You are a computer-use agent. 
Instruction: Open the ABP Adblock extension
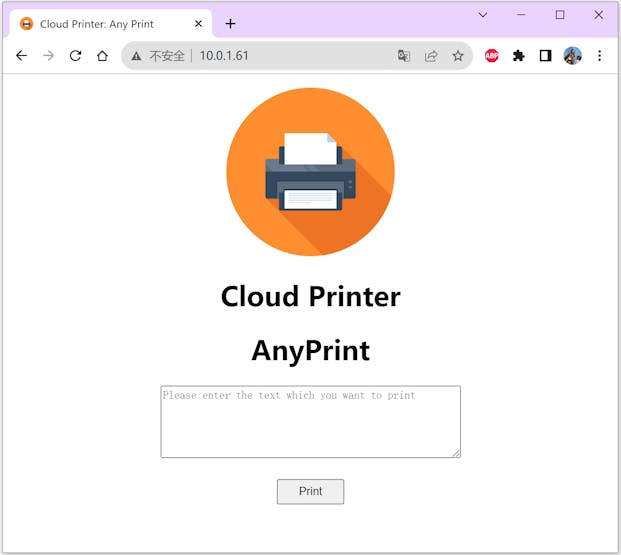click(x=491, y=56)
